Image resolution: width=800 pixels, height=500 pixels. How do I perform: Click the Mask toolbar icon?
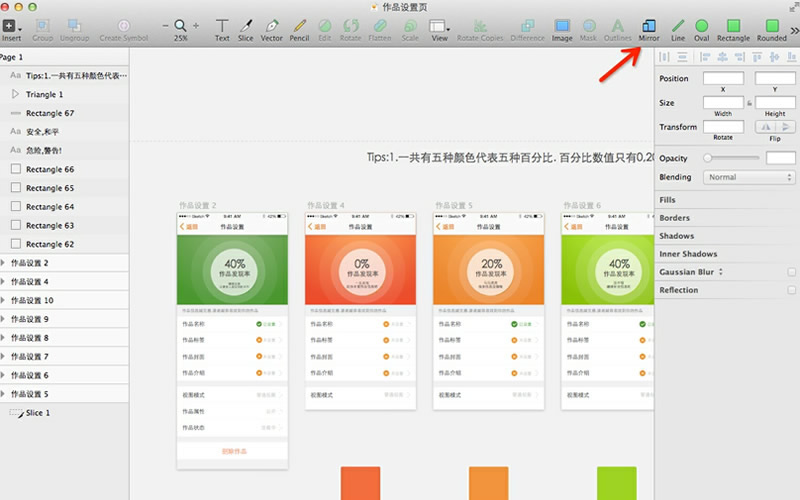[589, 26]
